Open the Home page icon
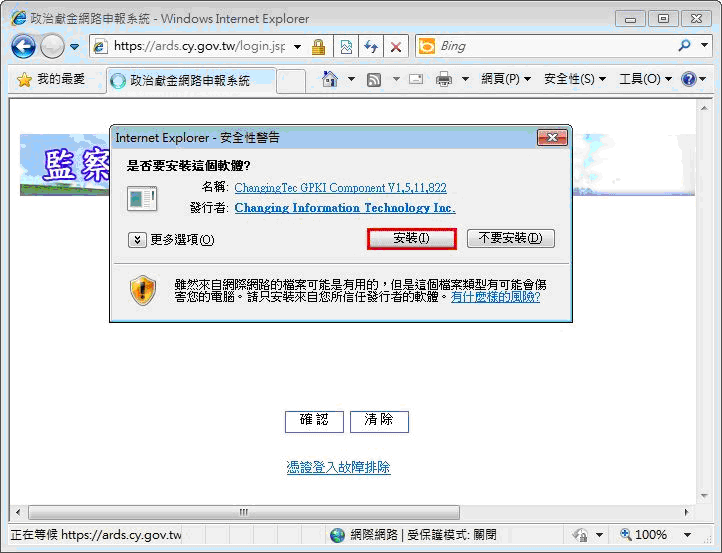722x553 pixels. point(330,79)
